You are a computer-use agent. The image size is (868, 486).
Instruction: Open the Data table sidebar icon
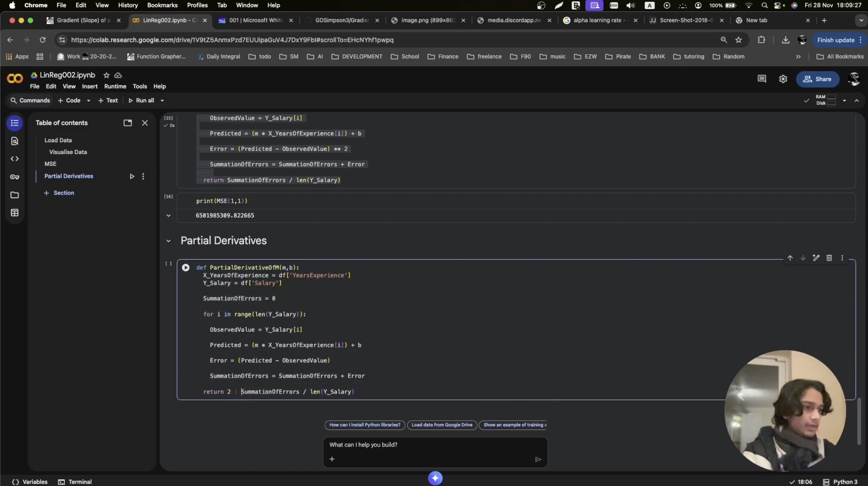pyautogui.click(x=15, y=213)
